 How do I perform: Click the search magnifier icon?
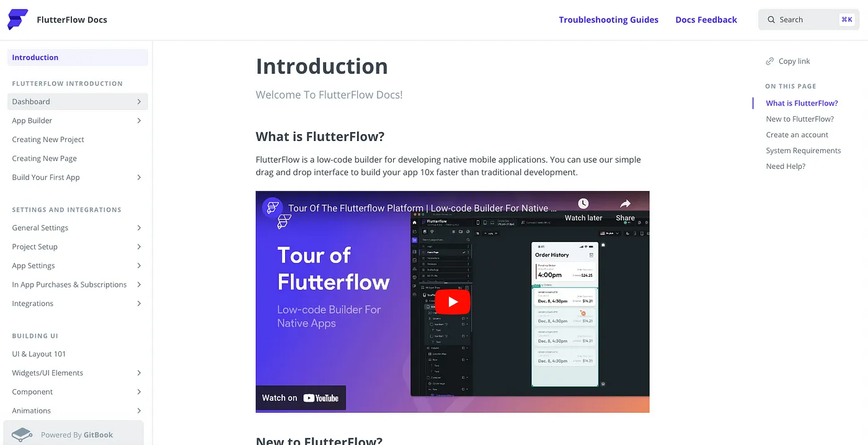click(x=771, y=20)
